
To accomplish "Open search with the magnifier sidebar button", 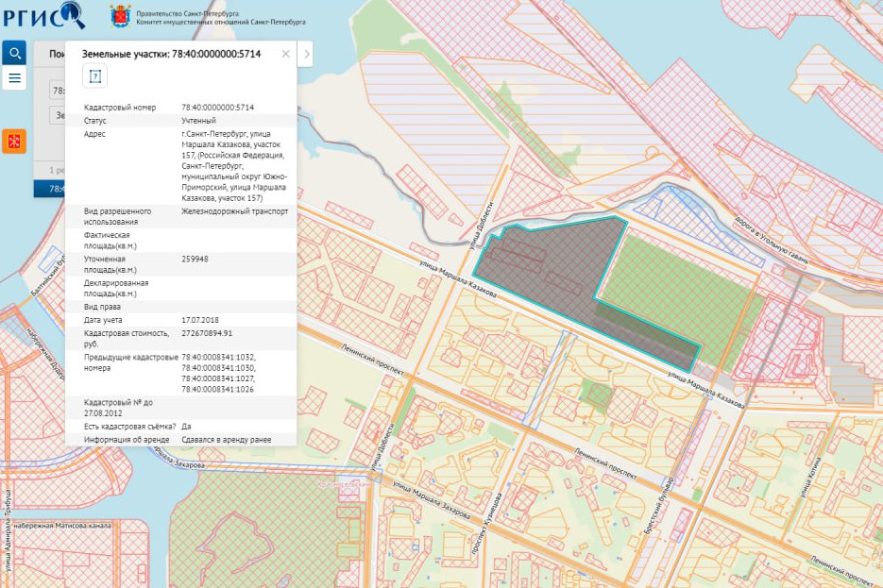I will 14,53.
